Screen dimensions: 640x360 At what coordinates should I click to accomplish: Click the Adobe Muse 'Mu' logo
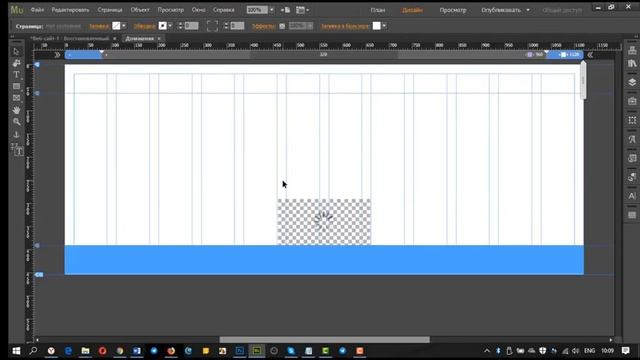click(17, 10)
